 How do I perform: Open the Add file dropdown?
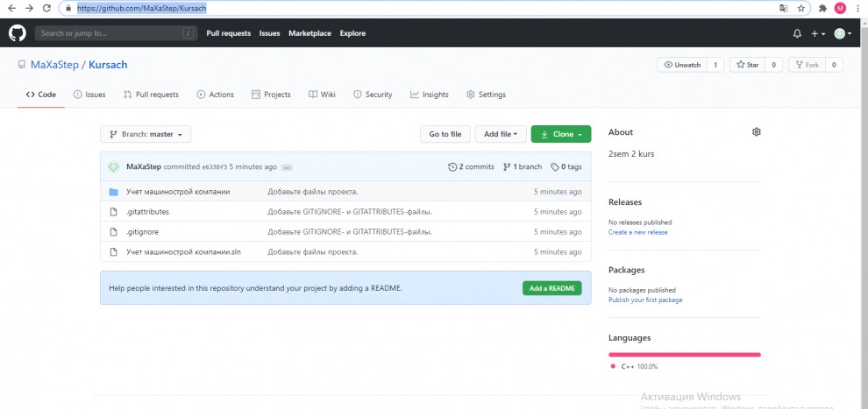(x=501, y=134)
